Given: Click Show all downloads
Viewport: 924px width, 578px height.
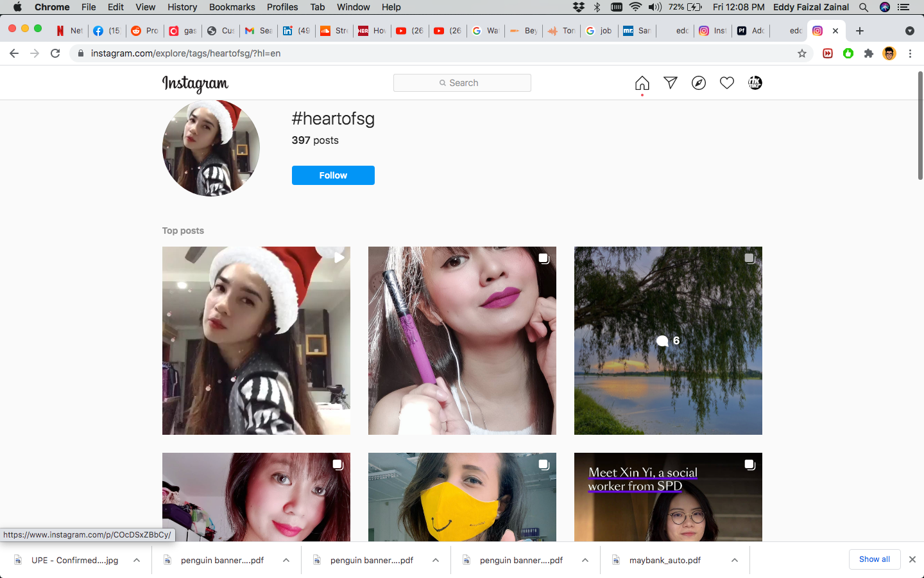Looking at the screenshot, I should click(875, 559).
